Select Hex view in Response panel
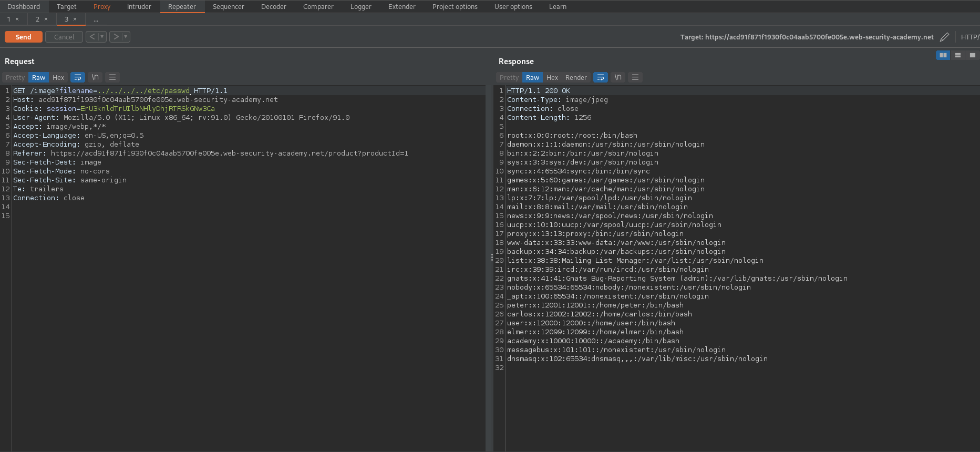 click(552, 77)
